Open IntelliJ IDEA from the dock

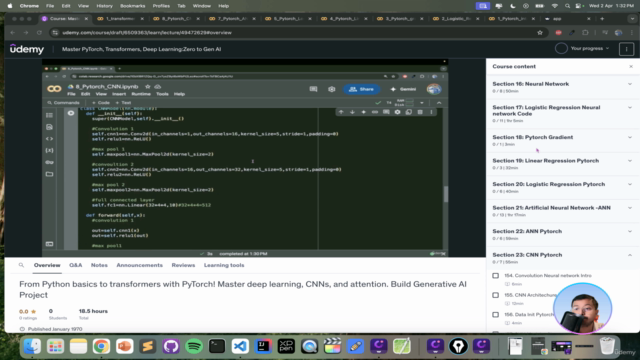(x=263, y=346)
